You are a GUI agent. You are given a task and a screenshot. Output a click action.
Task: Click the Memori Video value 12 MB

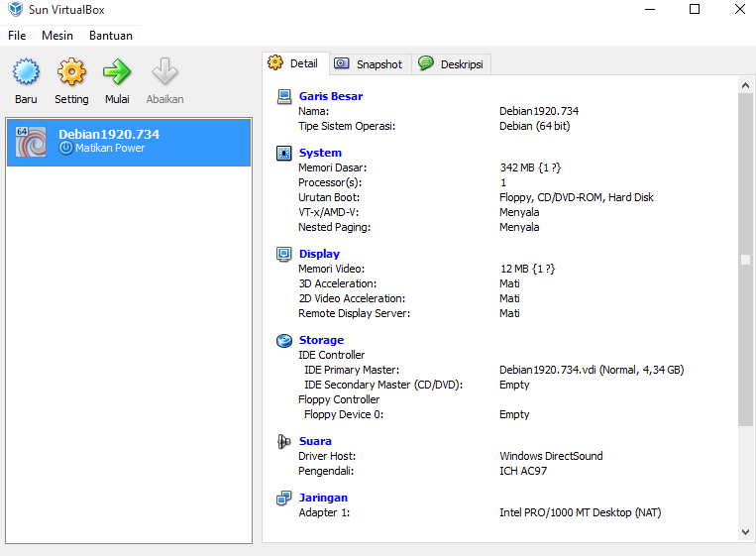pyautogui.click(x=527, y=269)
